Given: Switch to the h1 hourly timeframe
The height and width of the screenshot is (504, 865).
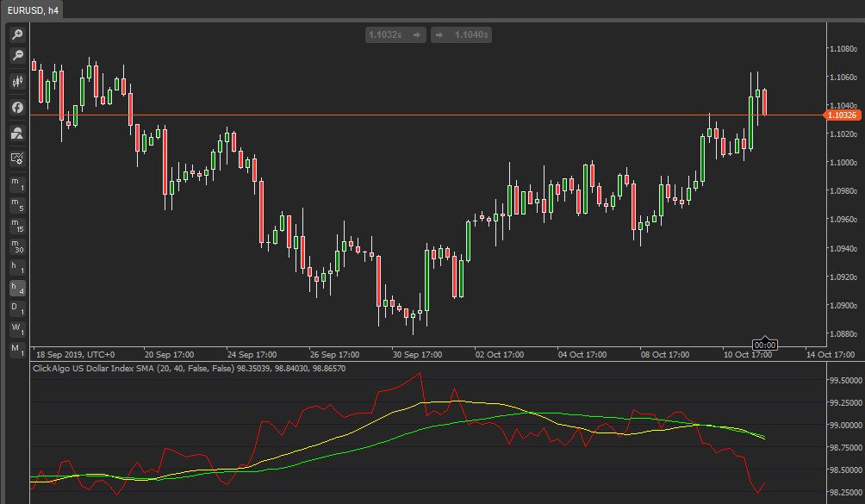Looking at the screenshot, I should click(x=16, y=267).
